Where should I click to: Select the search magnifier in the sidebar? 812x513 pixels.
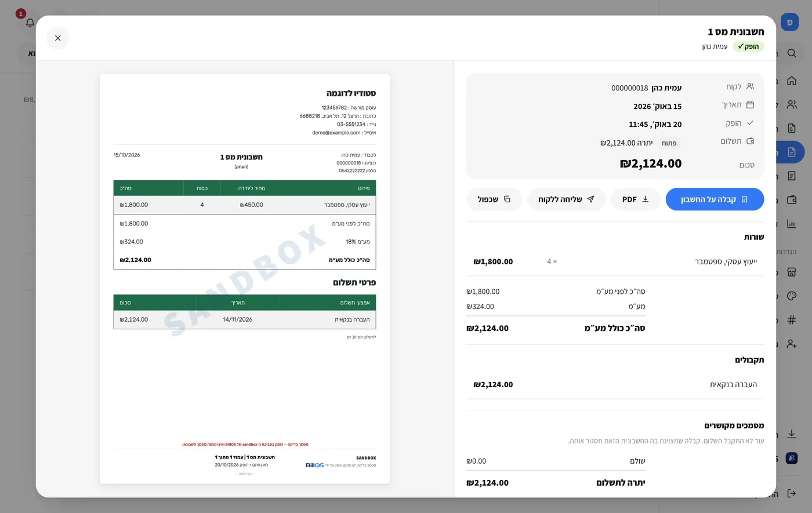pos(792,53)
